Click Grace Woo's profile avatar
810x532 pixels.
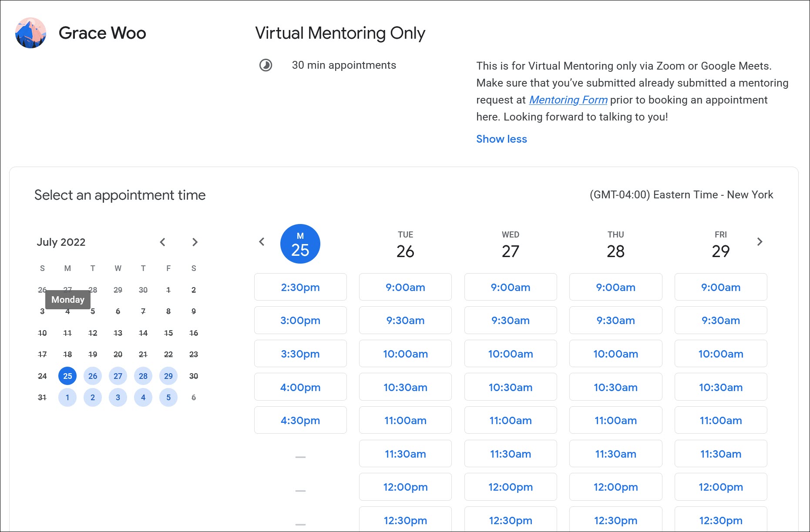click(x=31, y=33)
